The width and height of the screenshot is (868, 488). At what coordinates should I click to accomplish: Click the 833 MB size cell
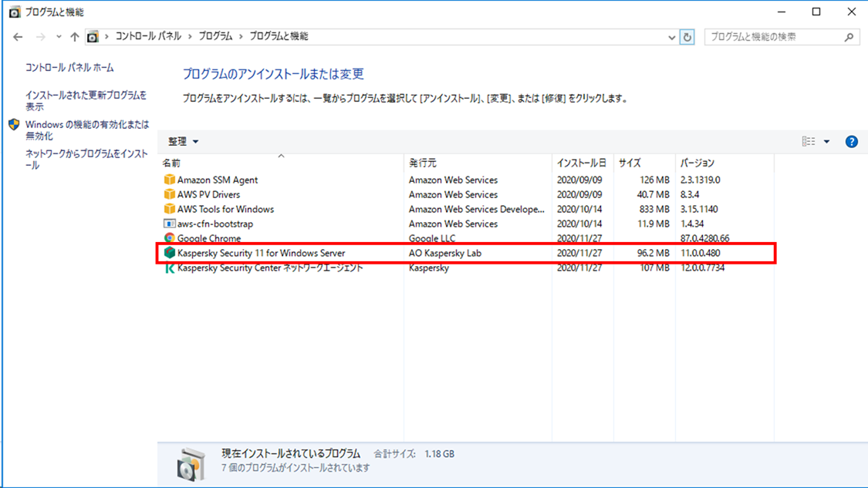tap(654, 209)
